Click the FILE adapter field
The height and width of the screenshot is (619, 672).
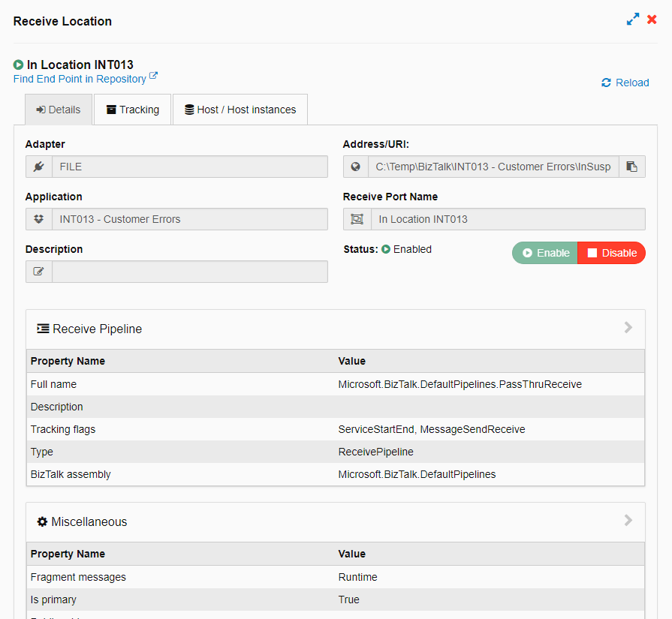(190, 167)
